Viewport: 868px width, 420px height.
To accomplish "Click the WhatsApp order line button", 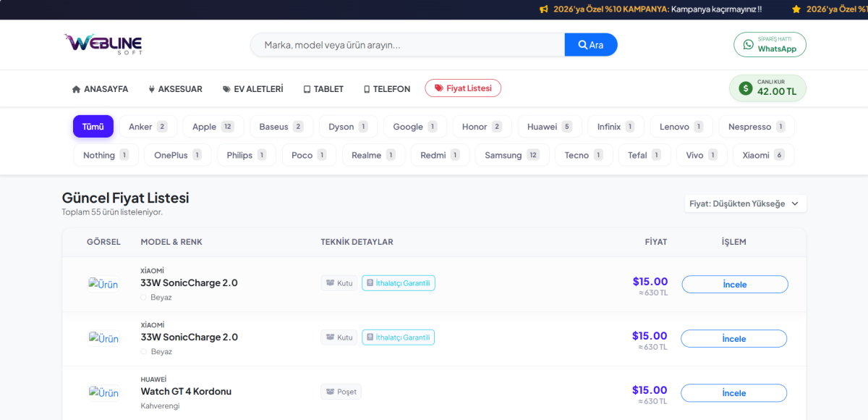I will tap(770, 44).
